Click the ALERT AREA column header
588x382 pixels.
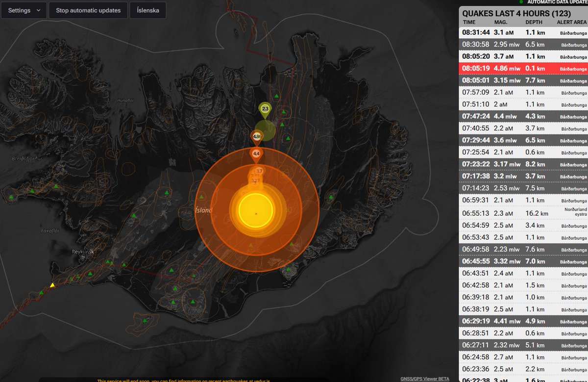571,23
